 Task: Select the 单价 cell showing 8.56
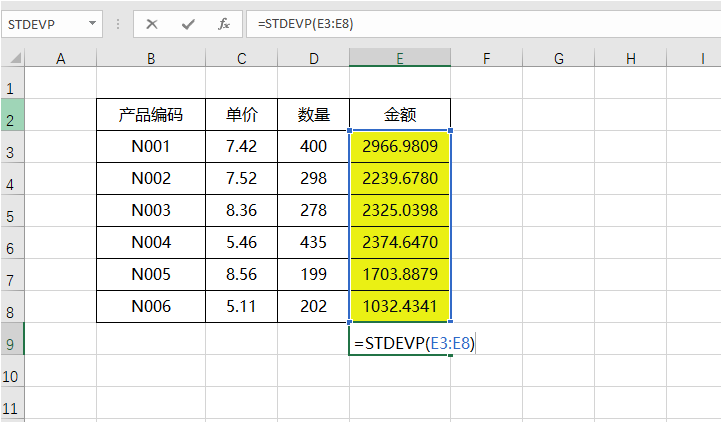point(242,275)
